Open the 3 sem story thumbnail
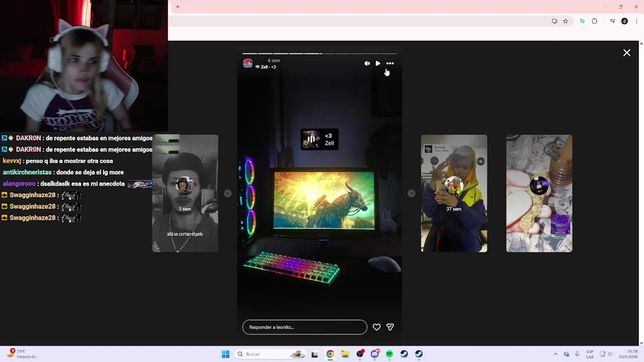Image resolution: width=644 pixels, height=362 pixels. pos(185,193)
